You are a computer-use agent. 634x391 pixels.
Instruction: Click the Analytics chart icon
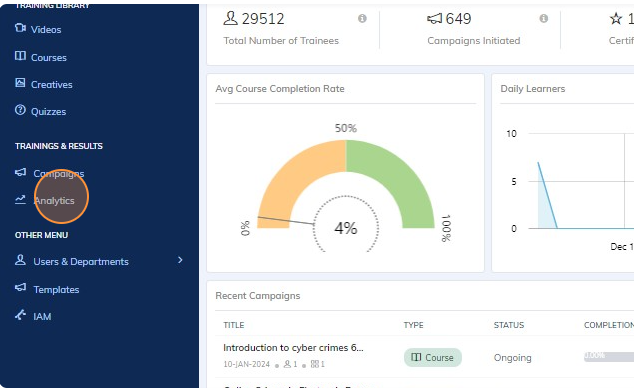click(20, 199)
